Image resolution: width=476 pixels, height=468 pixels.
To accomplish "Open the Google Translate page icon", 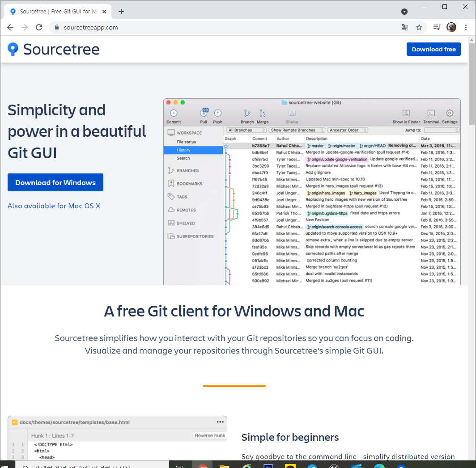I will coord(405,27).
